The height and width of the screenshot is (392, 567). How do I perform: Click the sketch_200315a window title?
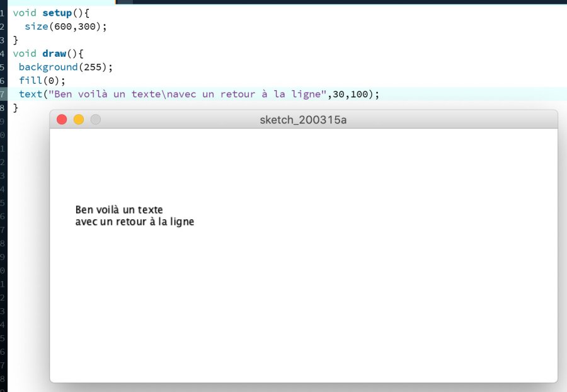click(303, 120)
